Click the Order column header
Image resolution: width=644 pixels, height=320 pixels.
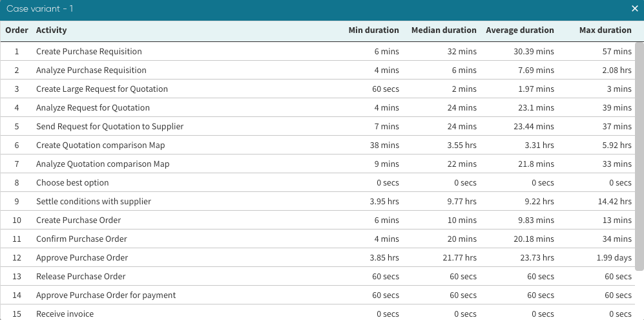[x=17, y=30]
